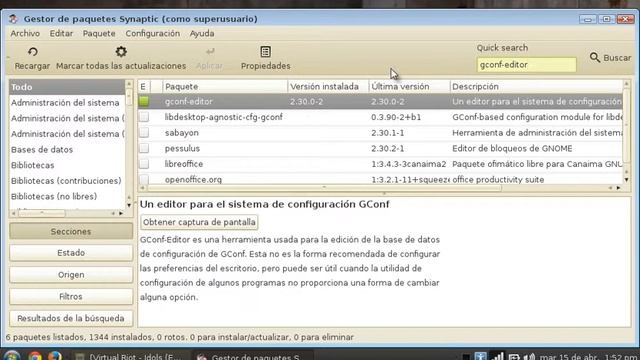Screen dimensions: 640x360
Task: Open the Archivo menu
Action: [x=25, y=33]
